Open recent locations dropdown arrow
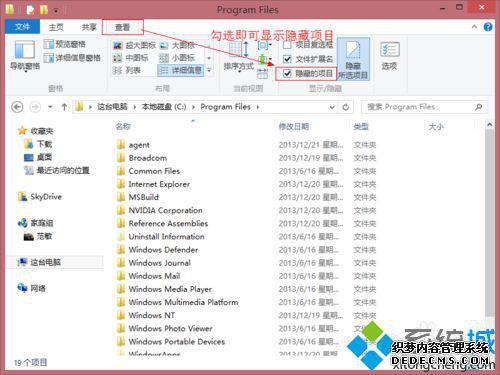The width and height of the screenshot is (500, 375). pos(50,107)
